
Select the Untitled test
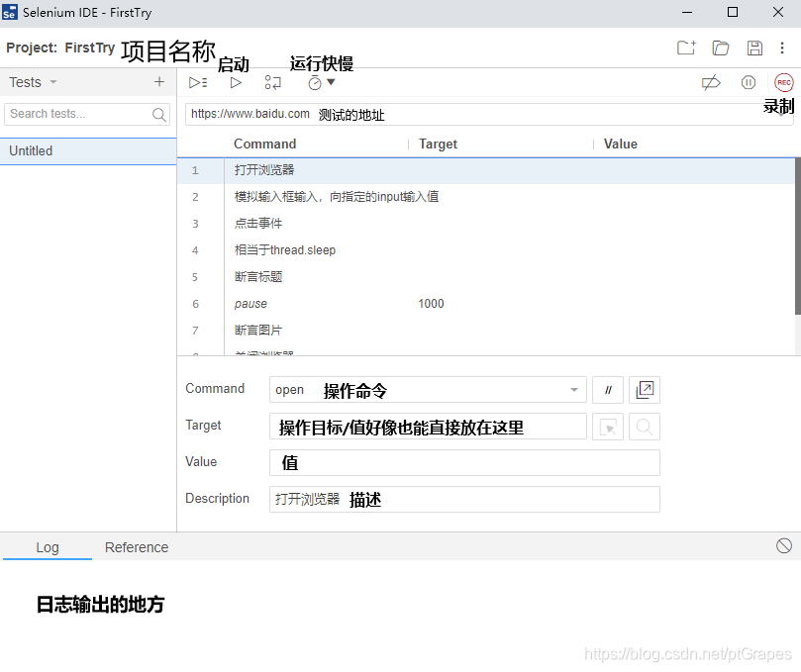coord(31,150)
